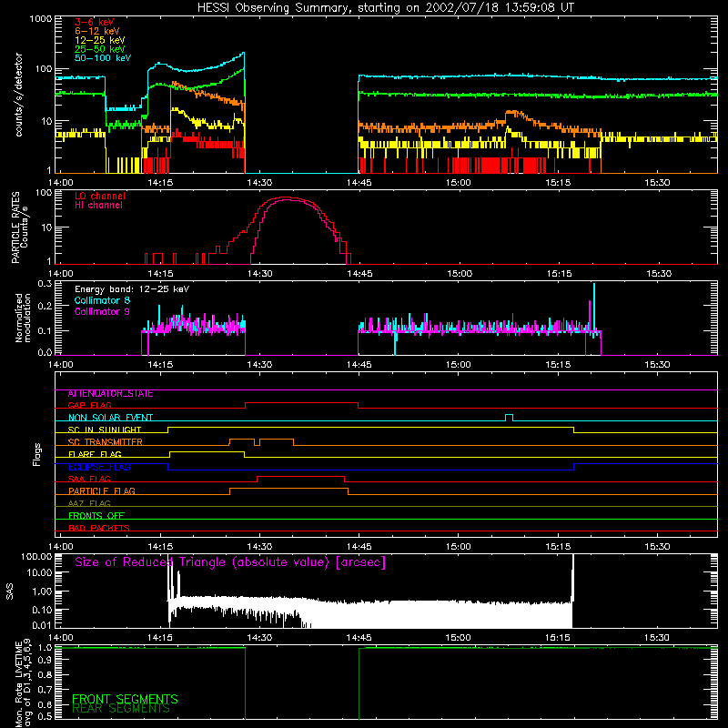
Task: Click the 14:30 tick on SAS plot
Action: click(259, 638)
